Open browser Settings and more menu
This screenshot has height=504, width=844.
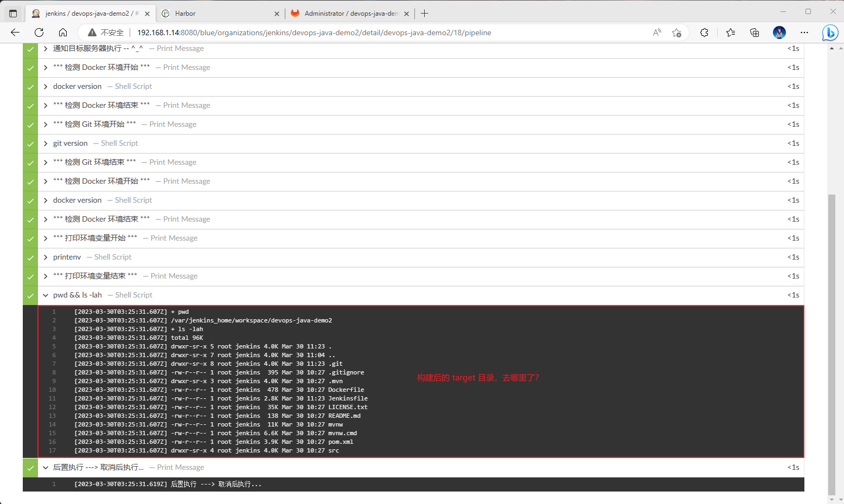(x=804, y=33)
